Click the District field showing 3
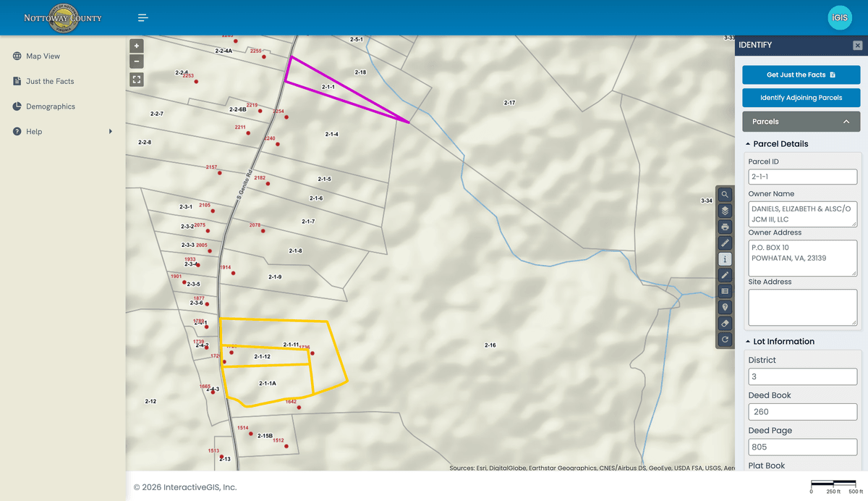Screen dimensions: 868x501 [x=802, y=377]
